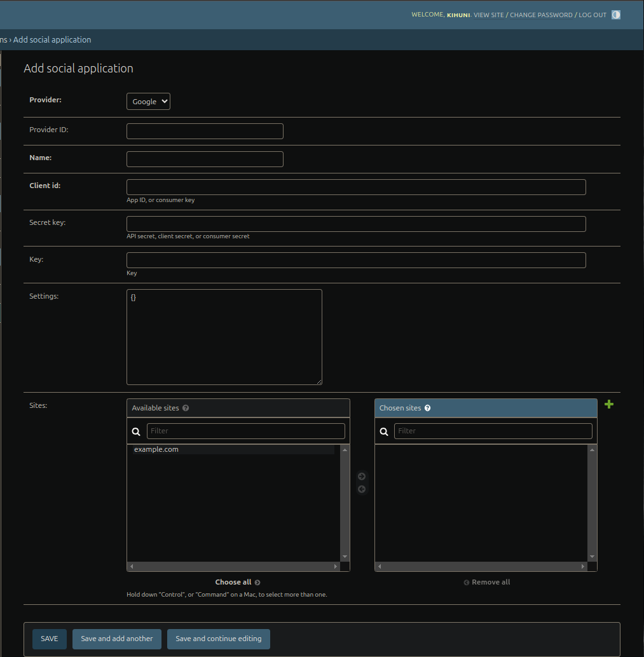The width and height of the screenshot is (644, 657).
Task: Click Save and add another button
Action: [116, 639]
